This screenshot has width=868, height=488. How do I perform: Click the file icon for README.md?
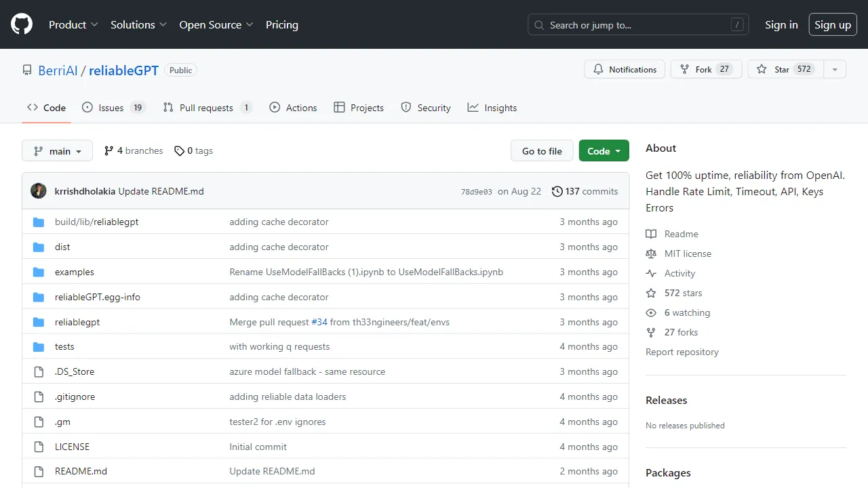39,471
